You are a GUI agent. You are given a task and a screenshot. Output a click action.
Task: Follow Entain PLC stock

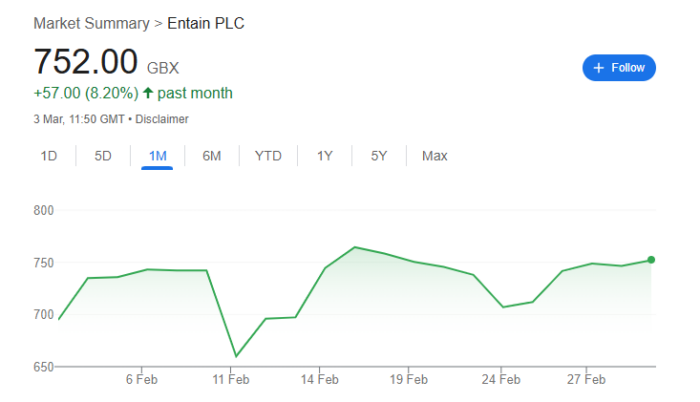click(x=619, y=68)
